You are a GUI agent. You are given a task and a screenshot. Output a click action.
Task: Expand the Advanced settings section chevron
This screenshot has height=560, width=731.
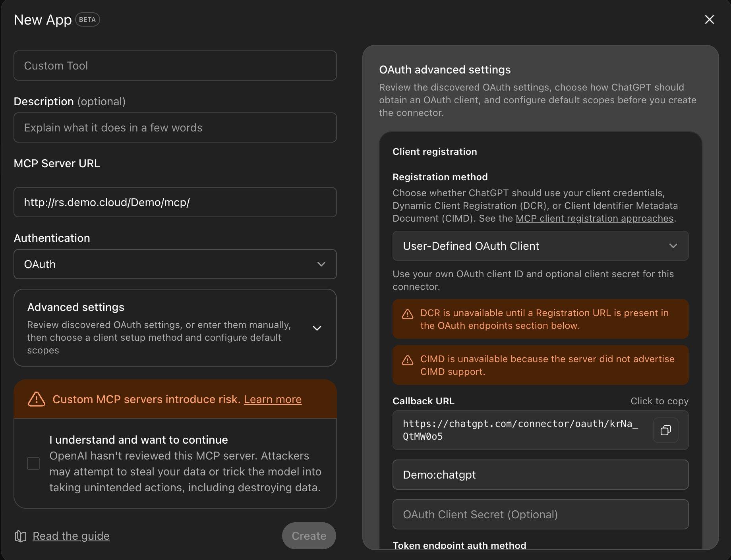pyautogui.click(x=317, y=328)
